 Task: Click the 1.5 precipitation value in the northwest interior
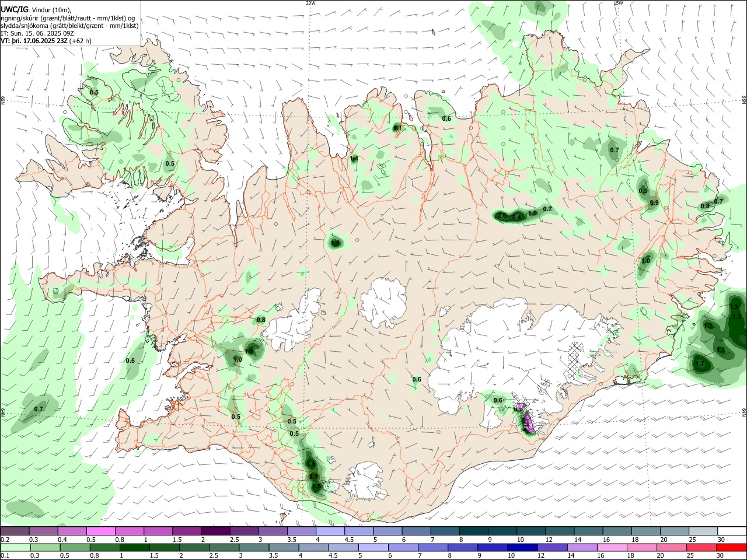pos(335,243)
